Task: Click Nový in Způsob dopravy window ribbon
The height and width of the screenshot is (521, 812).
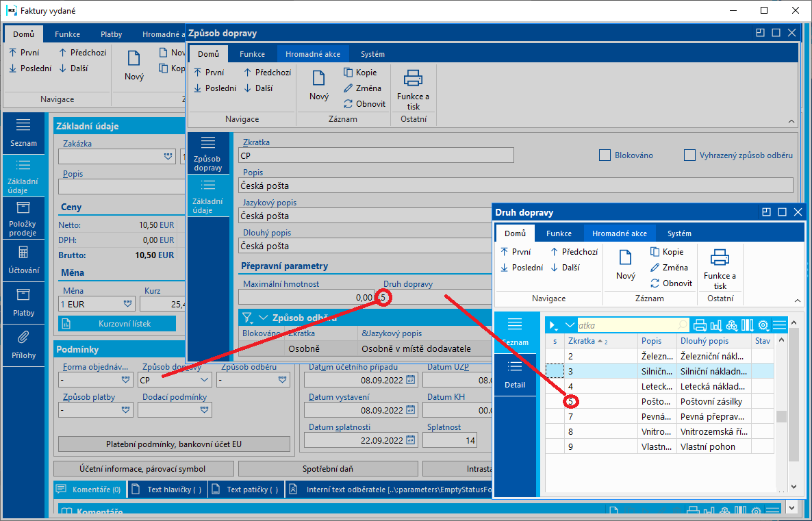Action: [319, 86]
